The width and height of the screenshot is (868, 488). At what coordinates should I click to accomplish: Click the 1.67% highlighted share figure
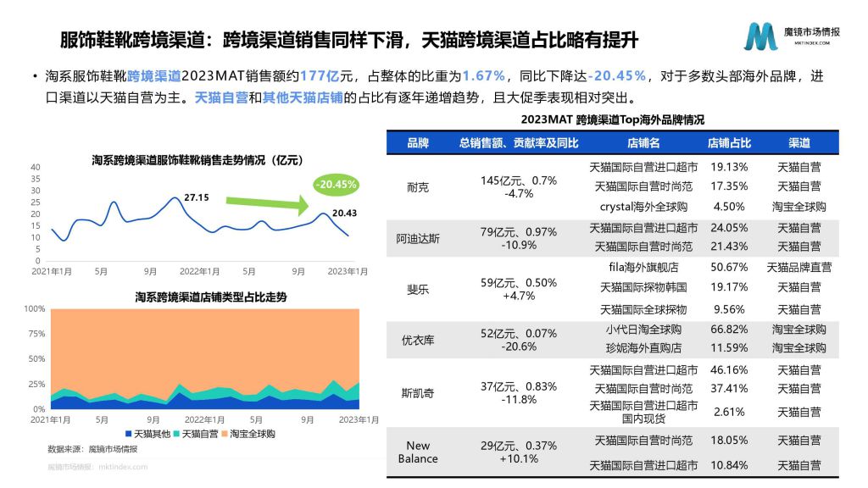point(484,76)
